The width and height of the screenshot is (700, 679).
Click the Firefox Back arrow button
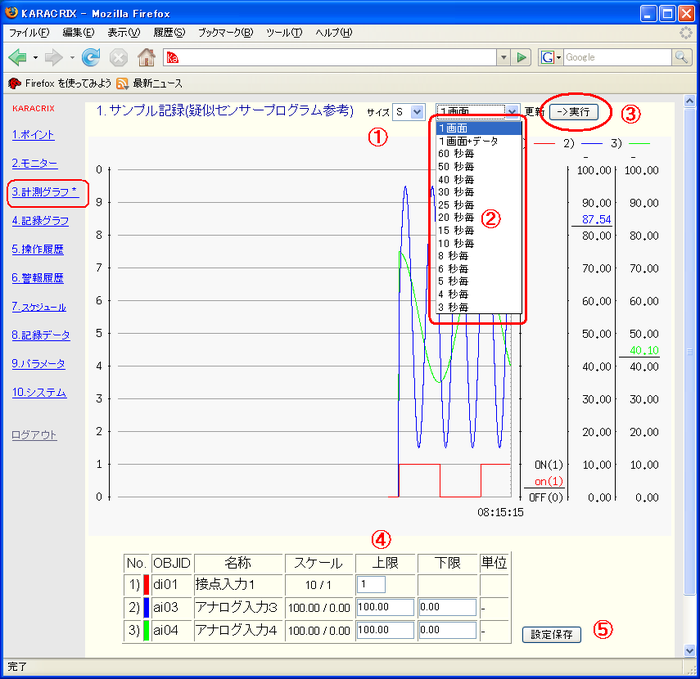pyautogui.click(x=17, y=57)
